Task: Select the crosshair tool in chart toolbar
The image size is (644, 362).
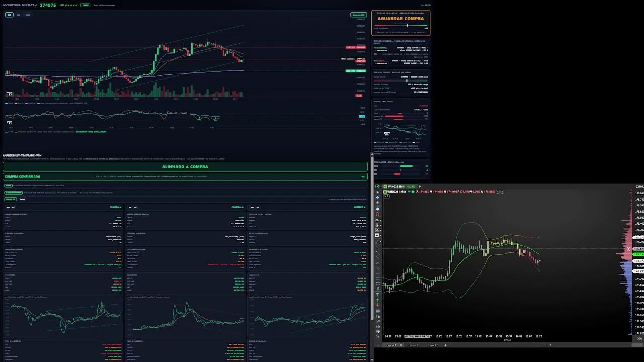Action: (378, 197)
